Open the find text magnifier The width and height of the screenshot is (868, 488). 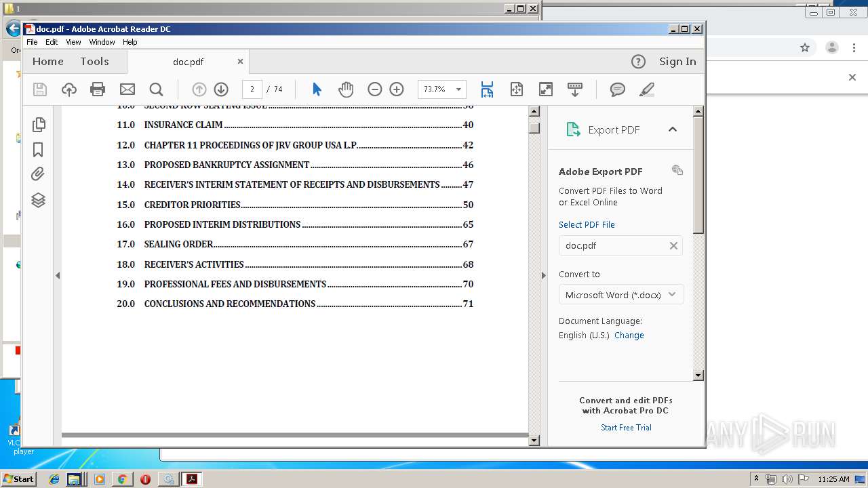click(x=156, y=89)
